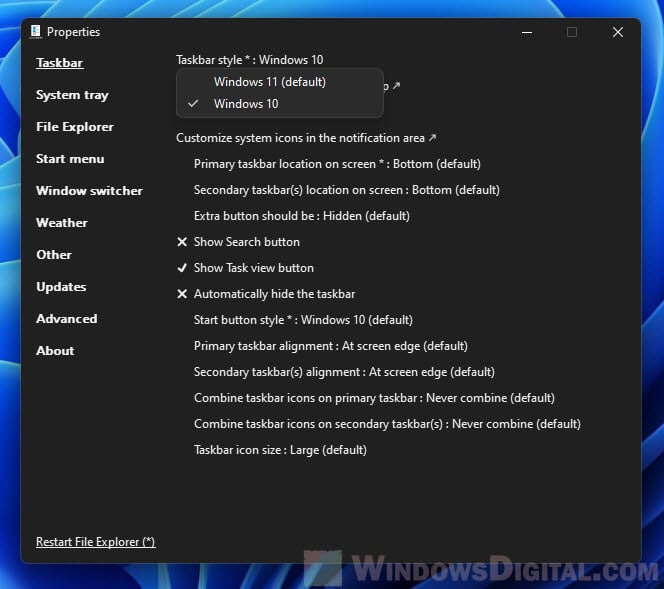This screenshot has width=664, height=589.
Task: Change the Extra button should be setting
Action: coord(302,216)
